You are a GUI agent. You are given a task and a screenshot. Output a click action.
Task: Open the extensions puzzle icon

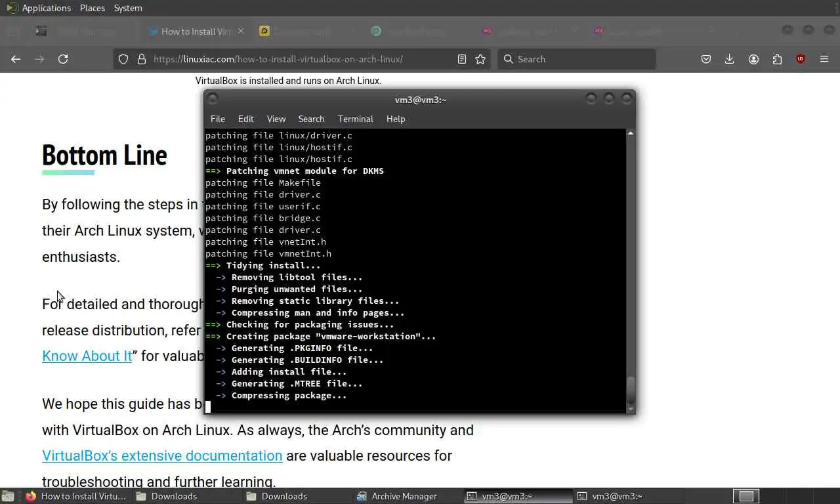tap(777, 59)
